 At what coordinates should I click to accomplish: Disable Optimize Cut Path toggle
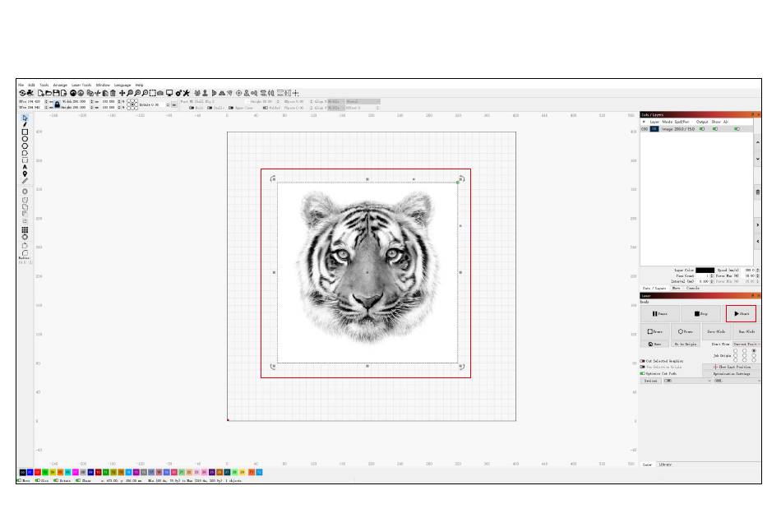[x=643, y=373]
